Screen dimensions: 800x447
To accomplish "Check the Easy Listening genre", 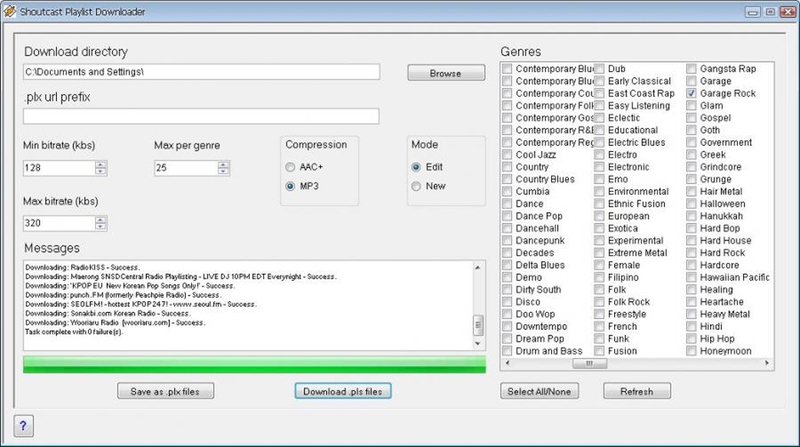I will pos(599,106).
